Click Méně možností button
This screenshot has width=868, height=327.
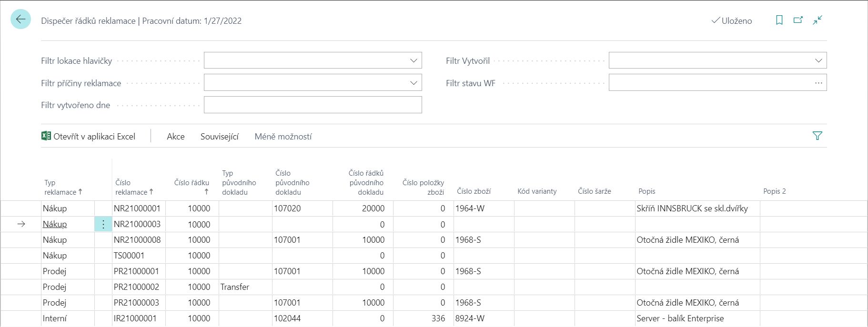[x=283, y=137]
